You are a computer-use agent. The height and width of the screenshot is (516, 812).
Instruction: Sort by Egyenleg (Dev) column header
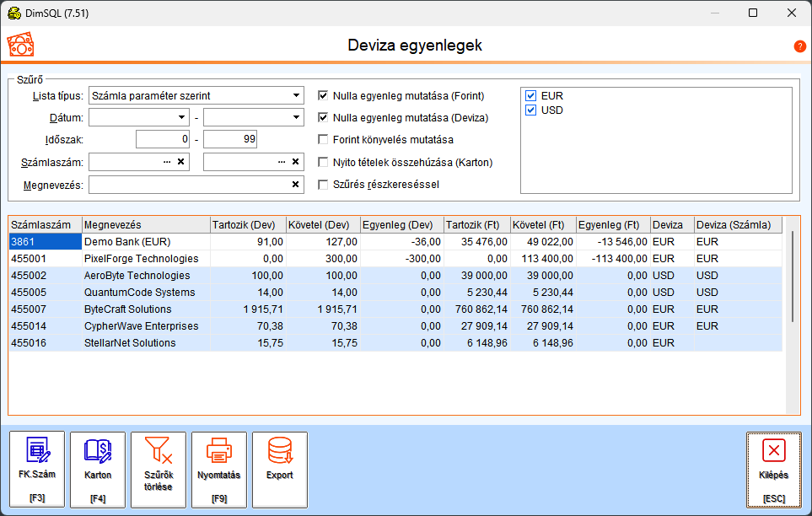[402, 225]
